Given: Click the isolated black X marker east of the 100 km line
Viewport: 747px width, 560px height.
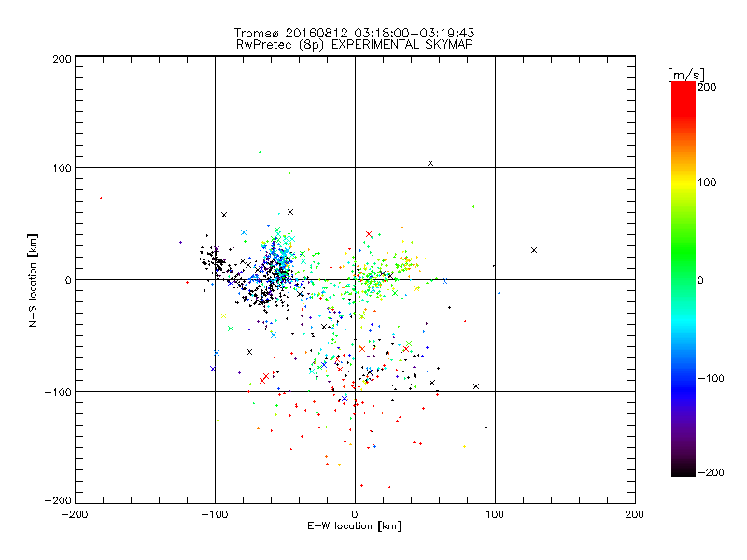Looking at the screenshot, I should coord(534,250).
